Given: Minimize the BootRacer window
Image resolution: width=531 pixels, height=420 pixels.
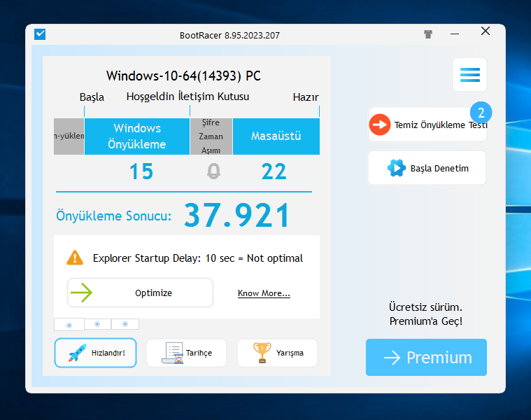Looking at the screenshot, I should point(455,34).
